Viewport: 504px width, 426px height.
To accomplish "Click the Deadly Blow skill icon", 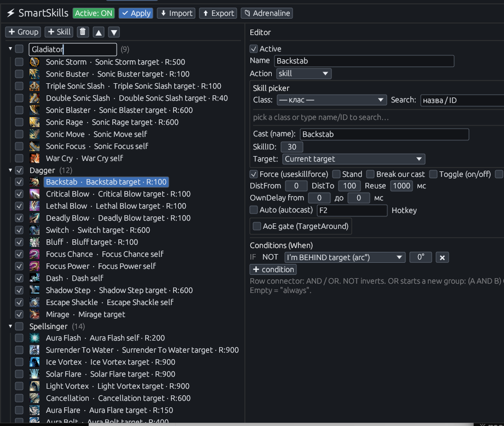I will coord(35,218).
